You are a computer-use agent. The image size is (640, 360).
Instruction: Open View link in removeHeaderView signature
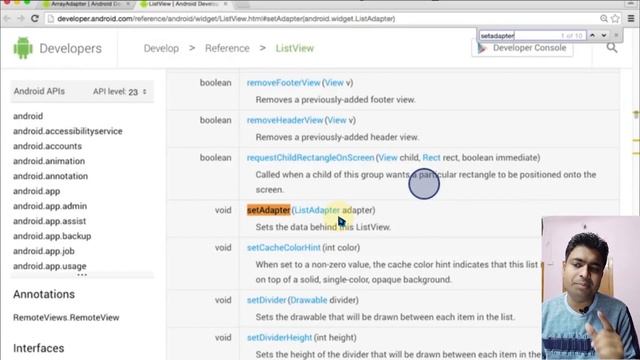point(337,120)
